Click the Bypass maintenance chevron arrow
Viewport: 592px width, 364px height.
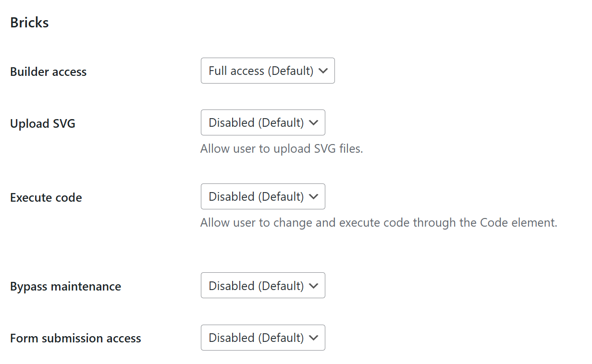[x=314, y=286]
